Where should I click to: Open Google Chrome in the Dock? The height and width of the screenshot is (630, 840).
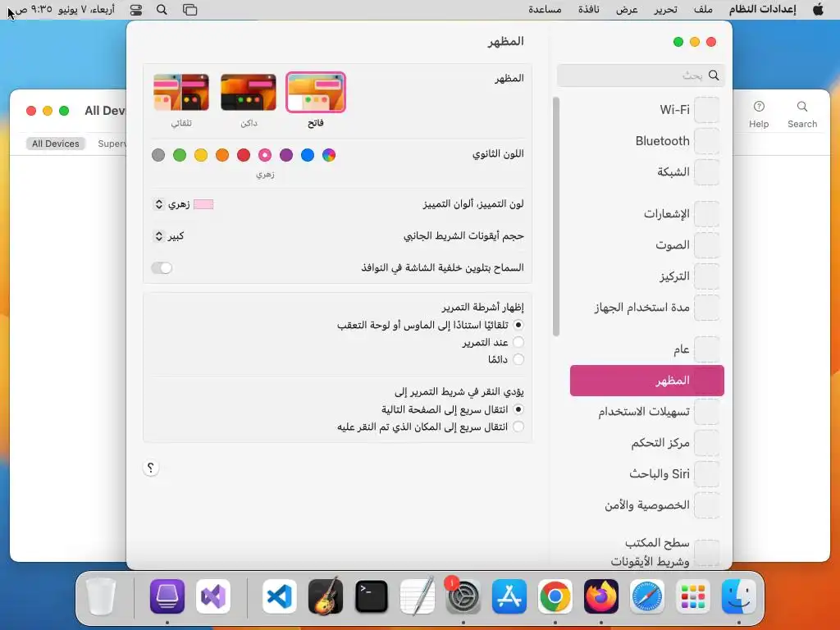(x=555, y=596)
